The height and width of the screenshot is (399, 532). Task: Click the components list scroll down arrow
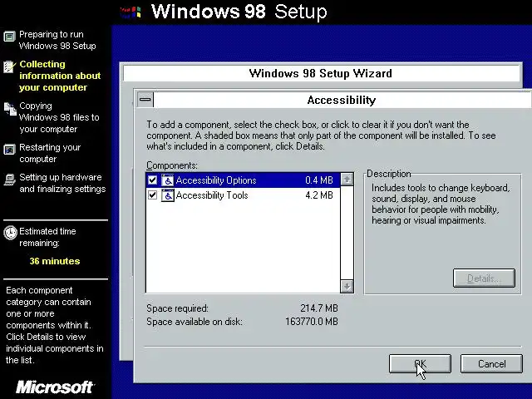click(347, 286)
